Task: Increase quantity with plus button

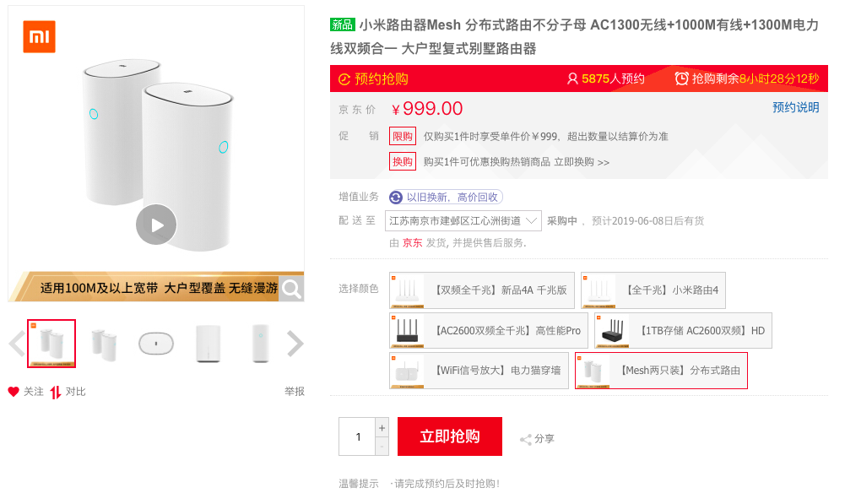Action: pos(382,427)
